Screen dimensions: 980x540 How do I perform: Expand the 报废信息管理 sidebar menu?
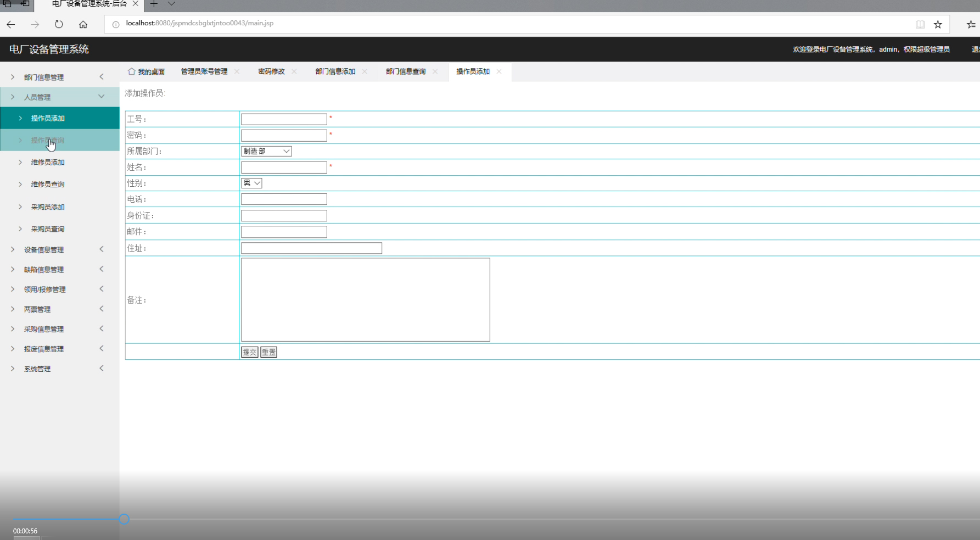pos(59,348)
